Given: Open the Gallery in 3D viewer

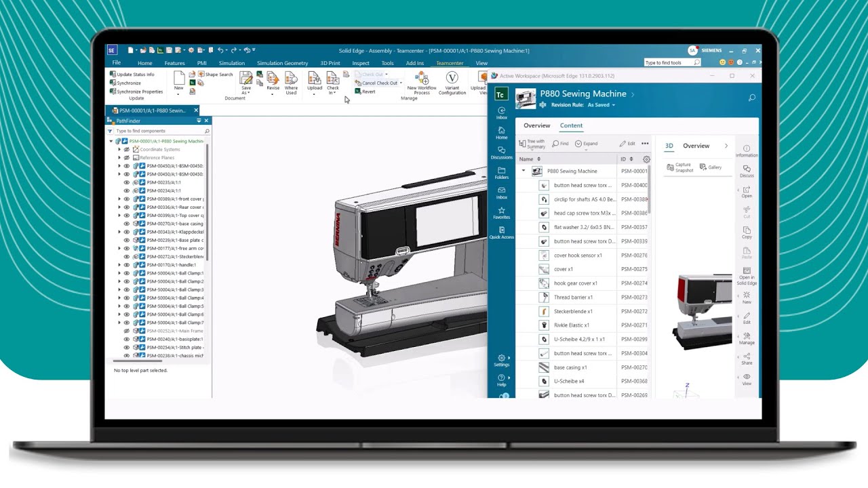Looking at the screenshot, I should pos(711,167).
